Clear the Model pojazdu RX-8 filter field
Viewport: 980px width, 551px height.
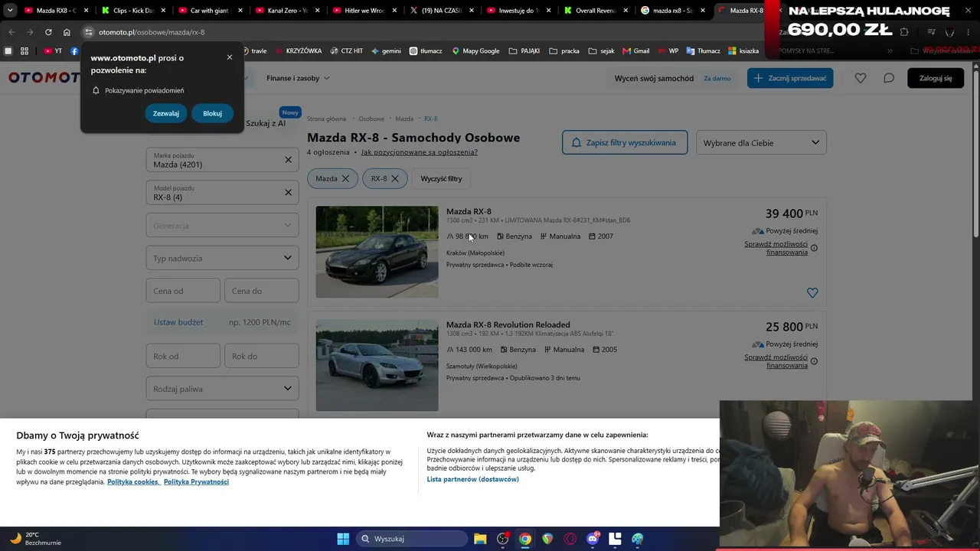coord(288,192)
